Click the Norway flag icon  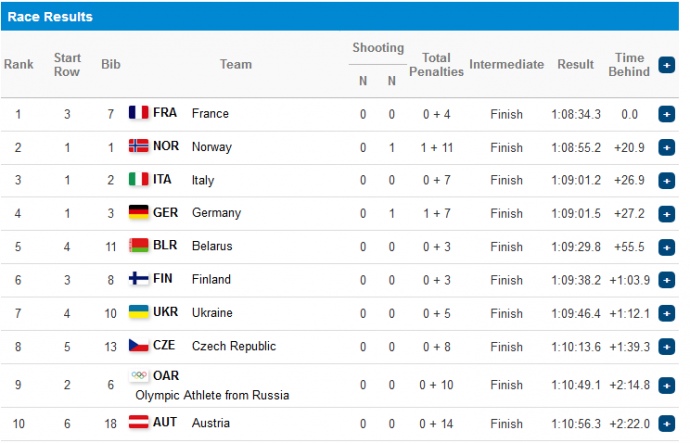point(138,146)
